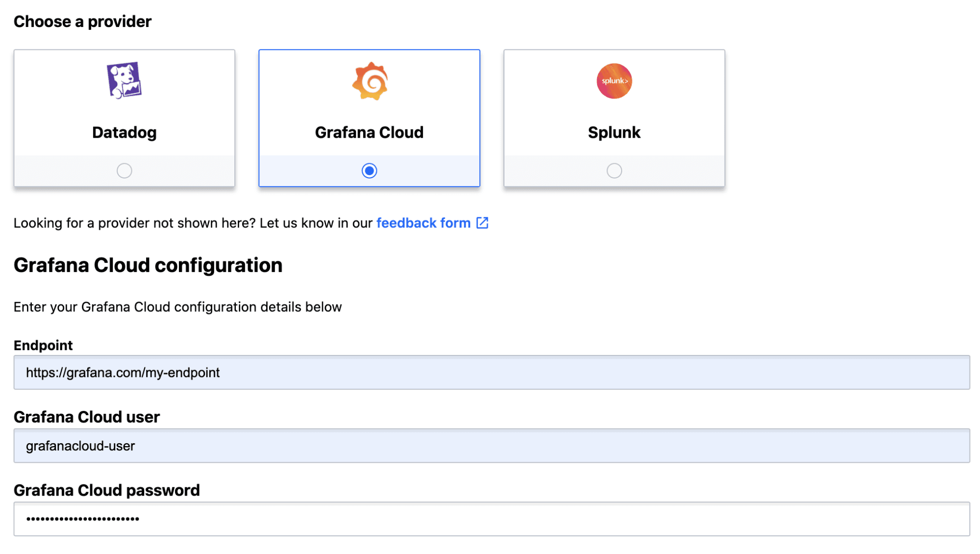Click the Splunk provider card title
The height and width of the screenshot is (554, 980).
(x=614, y=132)
